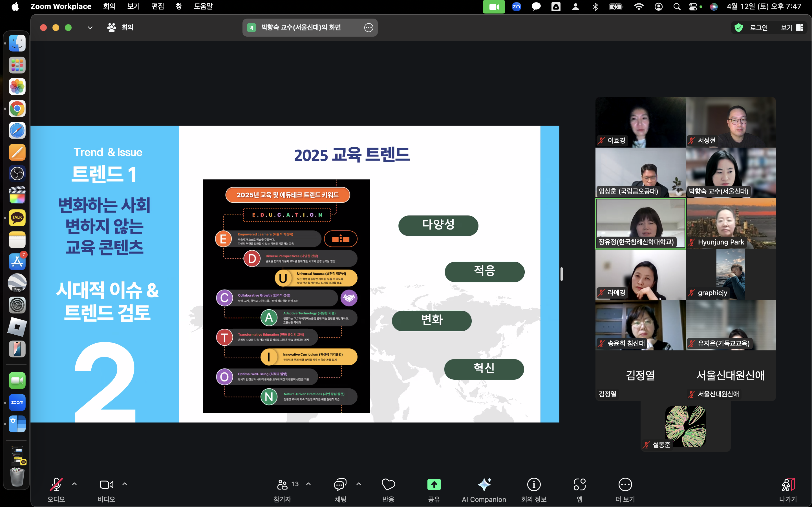Expand video options arrow beside camera
Image resolution: width=812 pixels, height=507 pixels.
click(x=125, y=484)
